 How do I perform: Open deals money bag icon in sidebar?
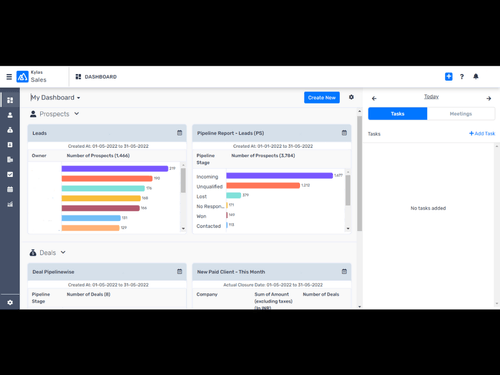coord(10,130)
